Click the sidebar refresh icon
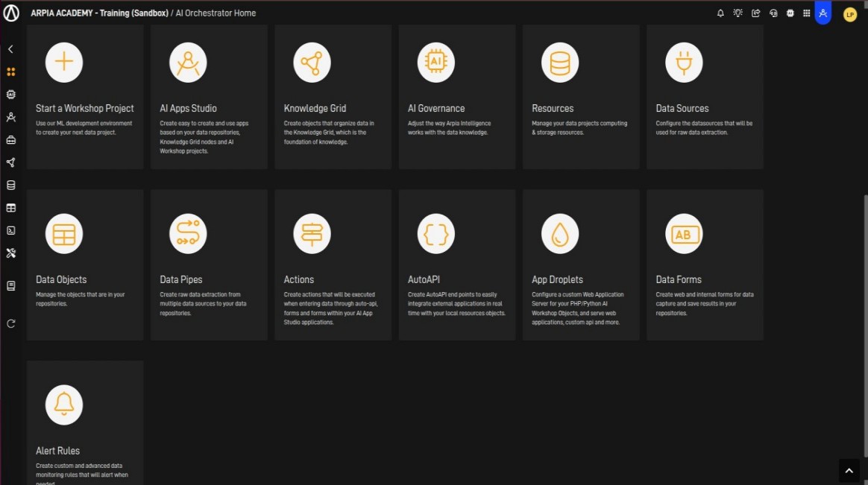 (x=10, y=323)
